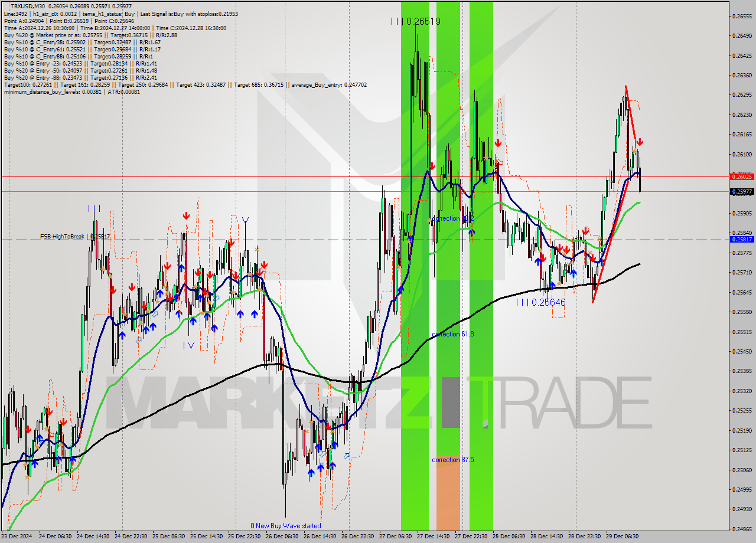Viewport: 756px width, 543px height.
Task: Click the 'correction 38.2' label
Action: (x=452, y=218)
